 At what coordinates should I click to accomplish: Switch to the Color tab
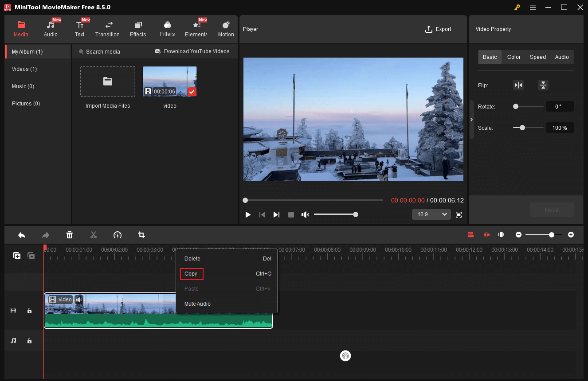(514, 57)
